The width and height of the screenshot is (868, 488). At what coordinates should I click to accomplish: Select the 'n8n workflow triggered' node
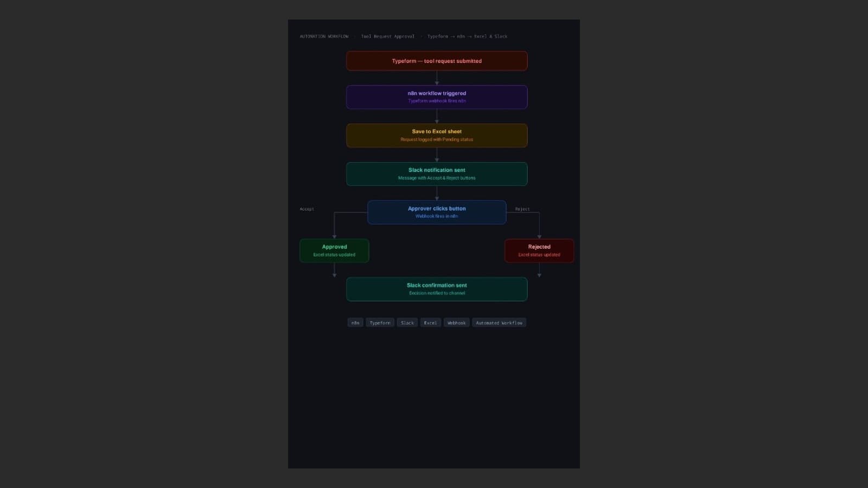point(437,97)
